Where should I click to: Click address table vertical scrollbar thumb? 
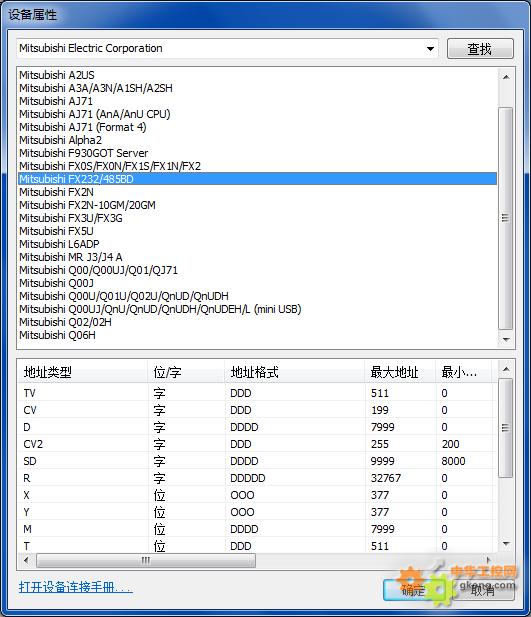point(506,428)
